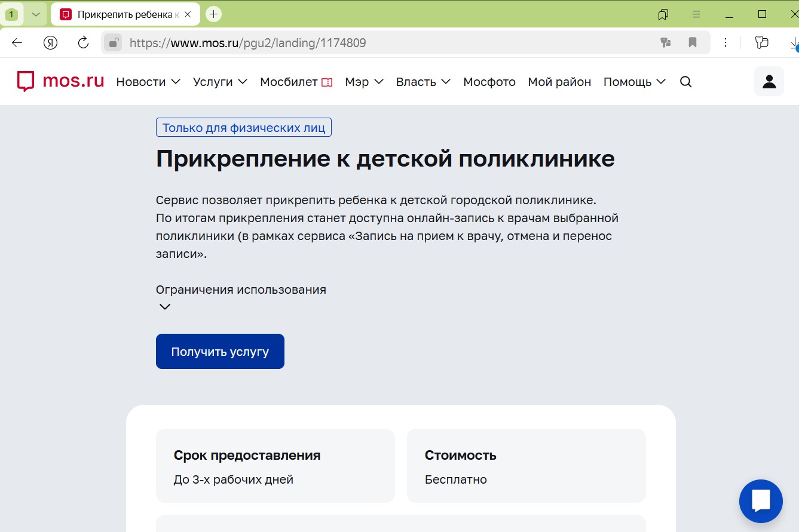Open the personal account profile icon
The image size is (799, 532).
pyautogui.click(x=769, y=81)
